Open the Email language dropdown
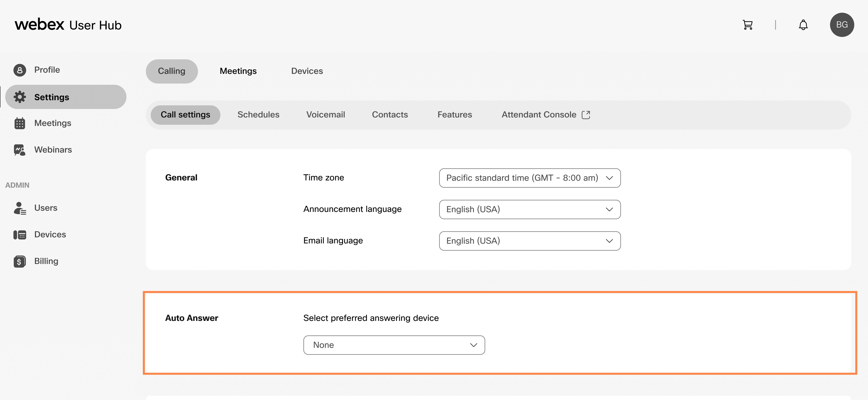The image size is (868, 400). 530,241
